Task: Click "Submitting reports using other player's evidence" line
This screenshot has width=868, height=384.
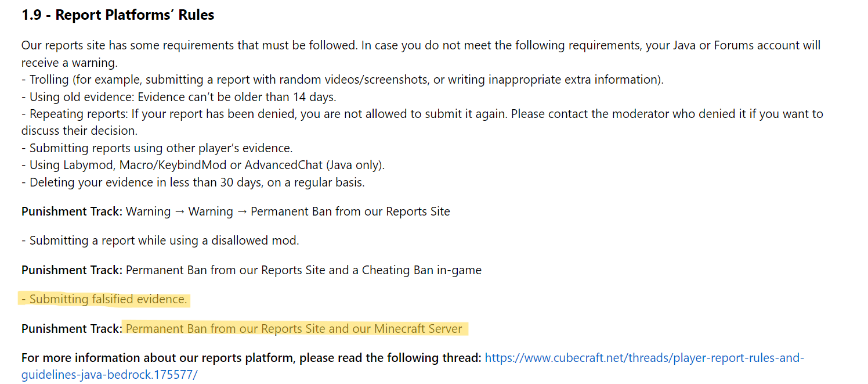Action: [157, 148]
